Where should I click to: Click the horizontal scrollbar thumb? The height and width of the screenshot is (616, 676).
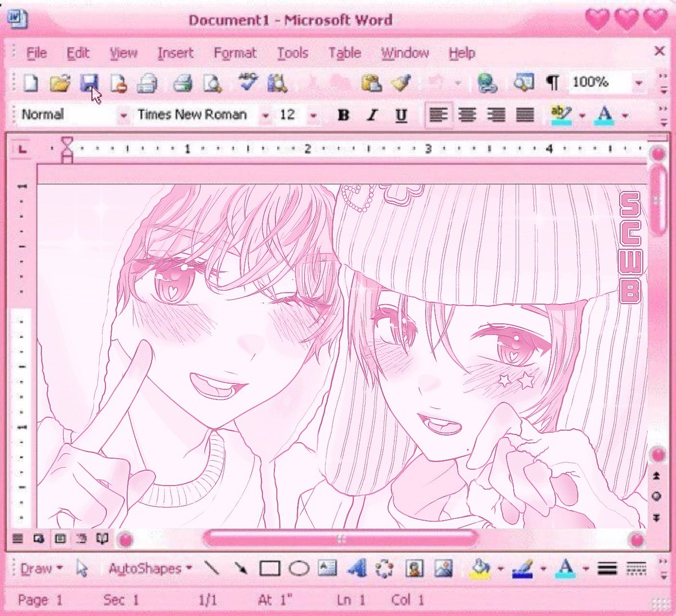pyautogui.click(x=340, y=539)
